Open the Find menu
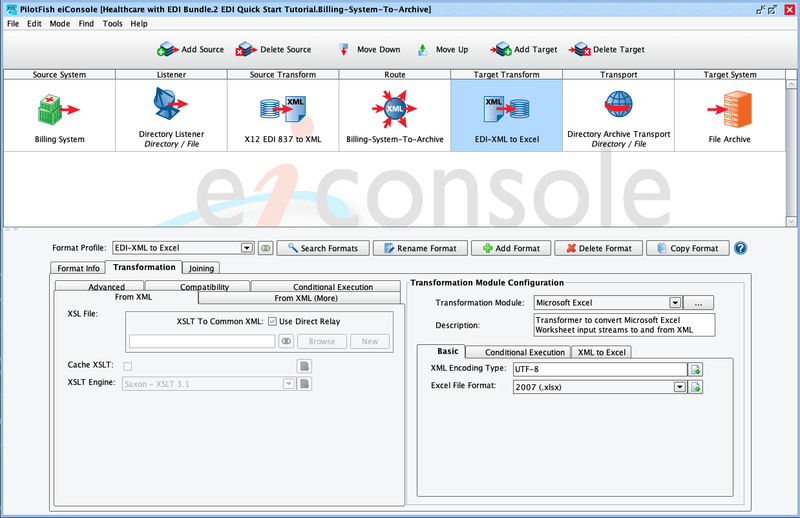The image size is (800, 518). pyautogui.click(x=86, y=23)
